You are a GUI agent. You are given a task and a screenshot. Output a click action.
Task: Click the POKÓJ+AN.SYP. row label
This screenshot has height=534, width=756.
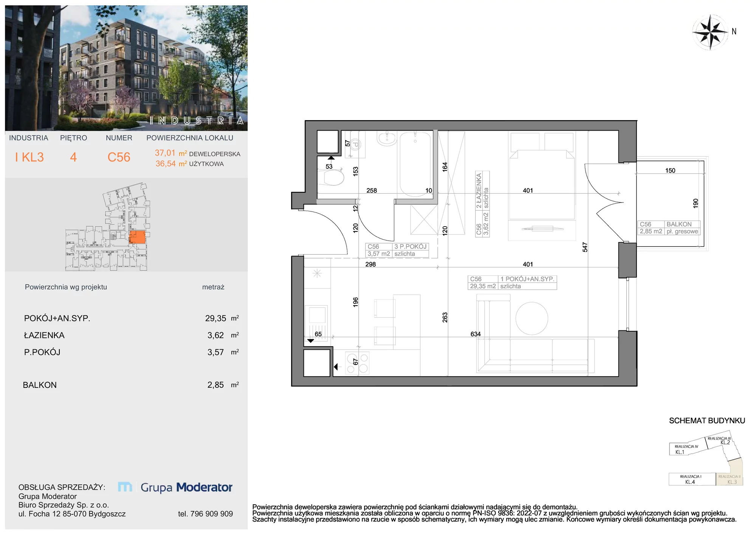click(57, 318)
